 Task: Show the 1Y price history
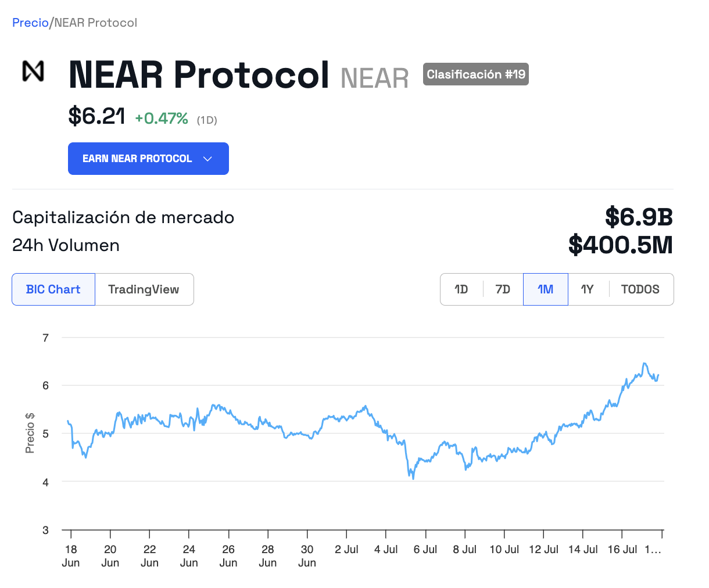[588, 289]
